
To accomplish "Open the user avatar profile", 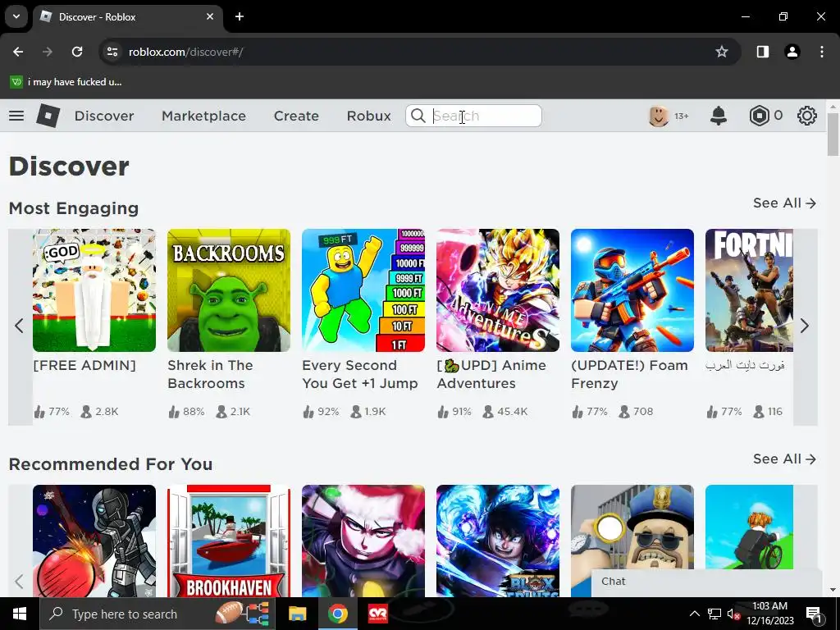I will coord(659,116).
